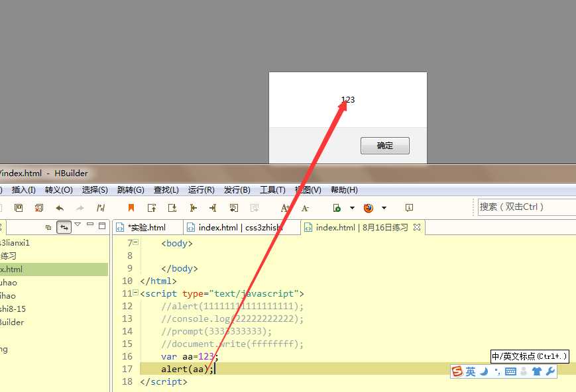Click the green run-in-browser toolbar icon
This screenshot has width=576, height=392.
click(x=337, y=208)
